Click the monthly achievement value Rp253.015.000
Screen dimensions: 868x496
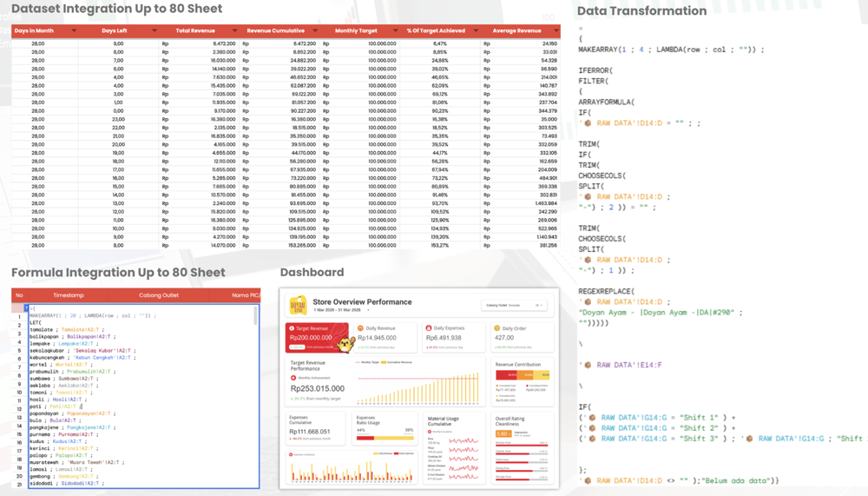click(x=318, y=388)
